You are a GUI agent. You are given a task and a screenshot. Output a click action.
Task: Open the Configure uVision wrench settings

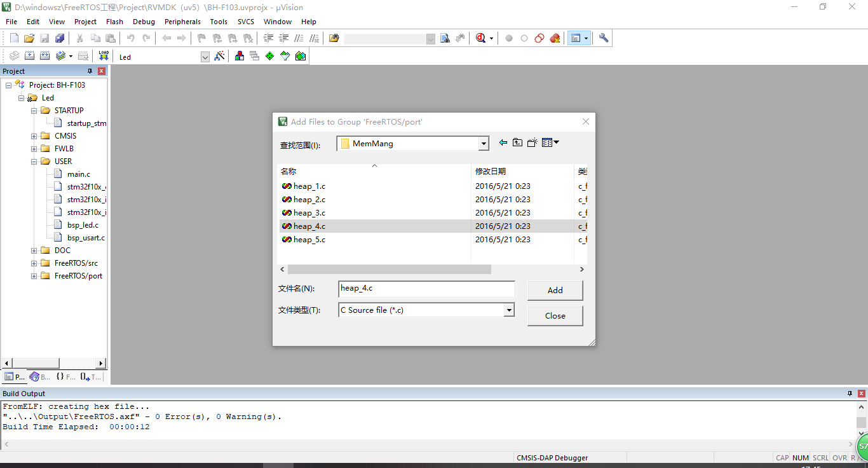pos(602,38)
